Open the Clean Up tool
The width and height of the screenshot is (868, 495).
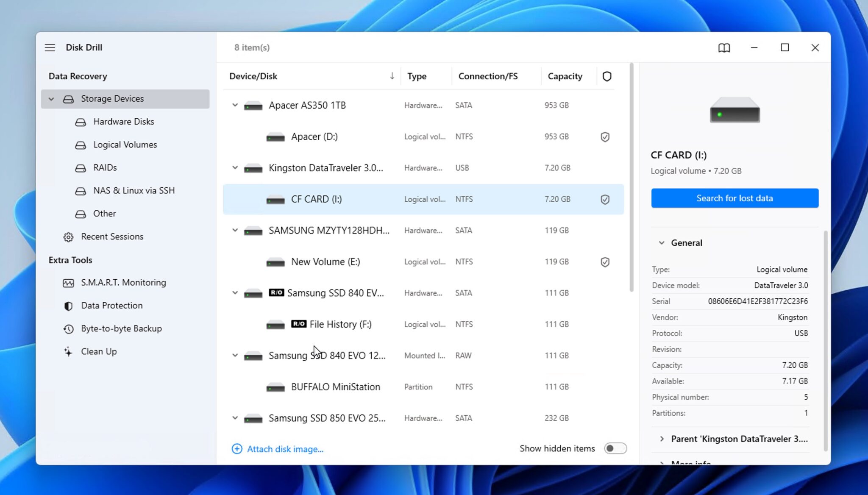click(x=99, y=351)
